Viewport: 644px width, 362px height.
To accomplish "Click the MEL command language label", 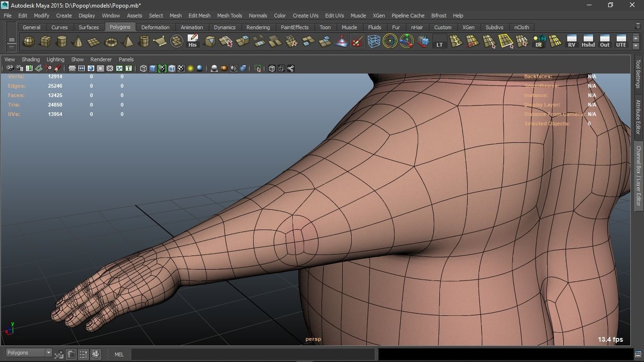I will coord(119,354).
